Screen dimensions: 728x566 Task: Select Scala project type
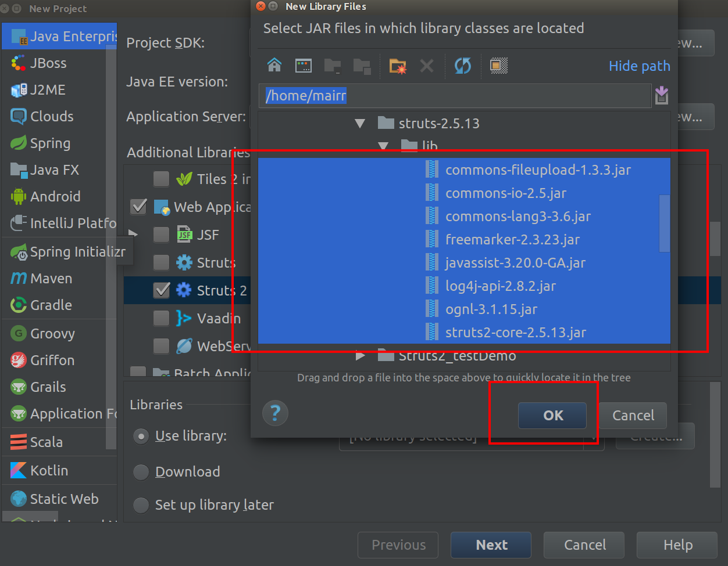(x=59, y=442)
